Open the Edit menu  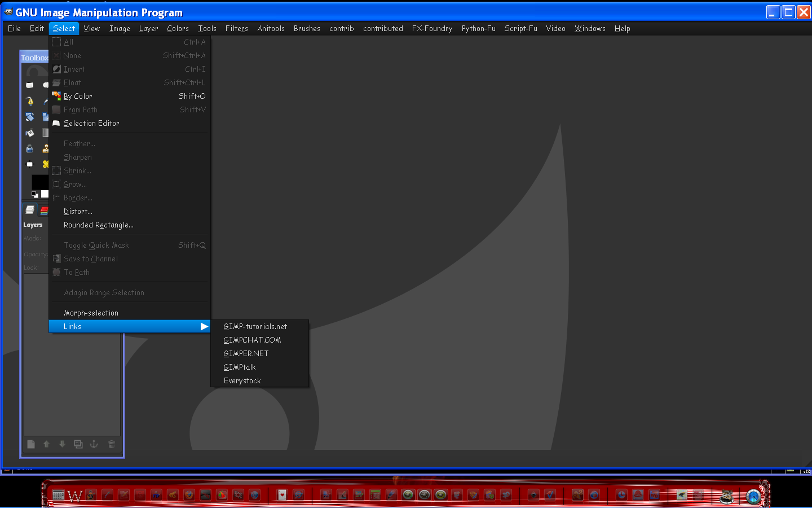(37, 28)
